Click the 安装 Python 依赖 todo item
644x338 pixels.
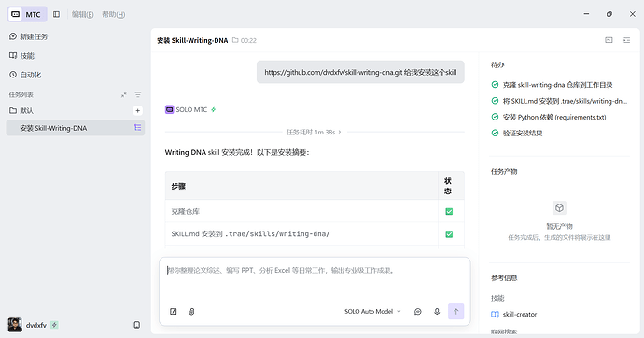[549, 117]
